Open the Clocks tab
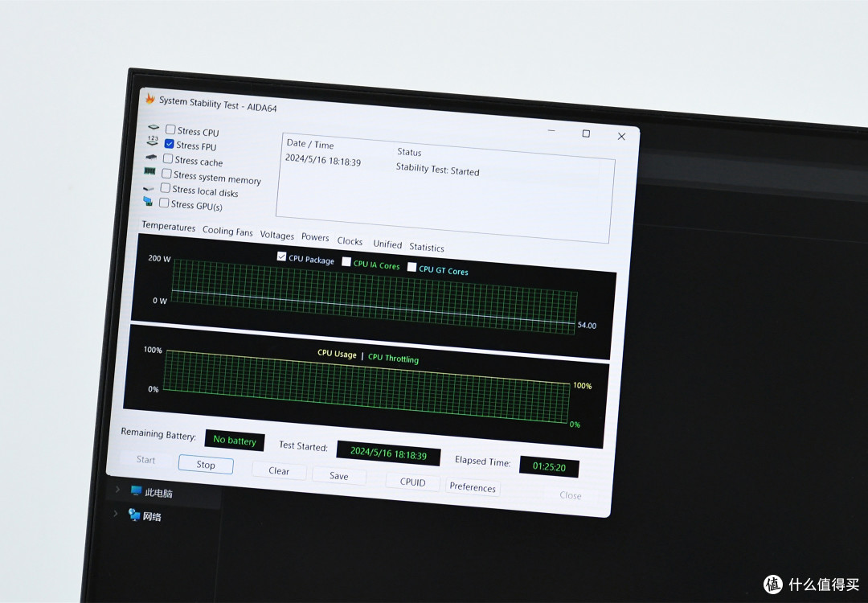The height and width of the screenshot is (603, 868). (x=350, y=241)
